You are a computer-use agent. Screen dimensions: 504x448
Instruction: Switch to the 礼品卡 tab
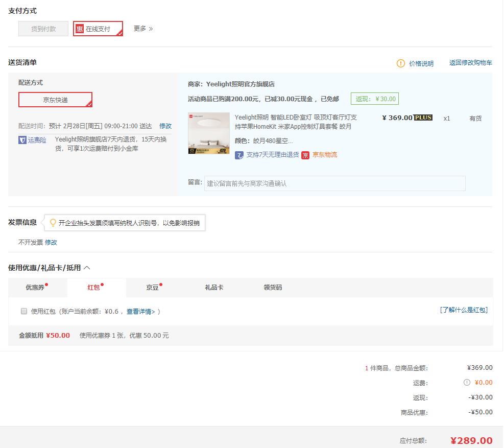click(x=214, y=287)
